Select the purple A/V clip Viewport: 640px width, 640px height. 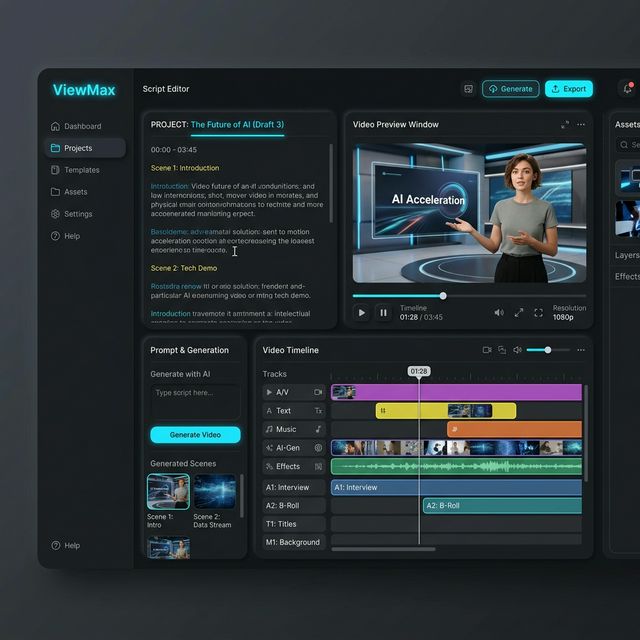[x=456, y=392]
